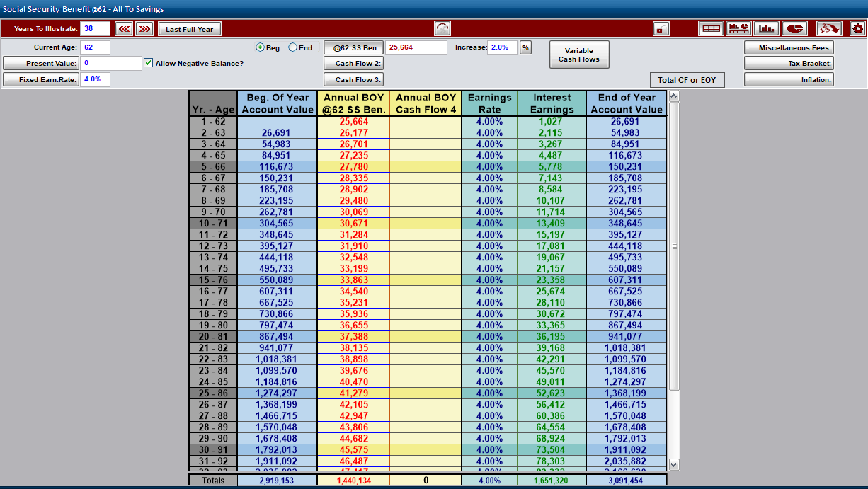Click the Fixed Earn.Rate button
This screenshot has height=489, width=868.
(x=40, y=79)
